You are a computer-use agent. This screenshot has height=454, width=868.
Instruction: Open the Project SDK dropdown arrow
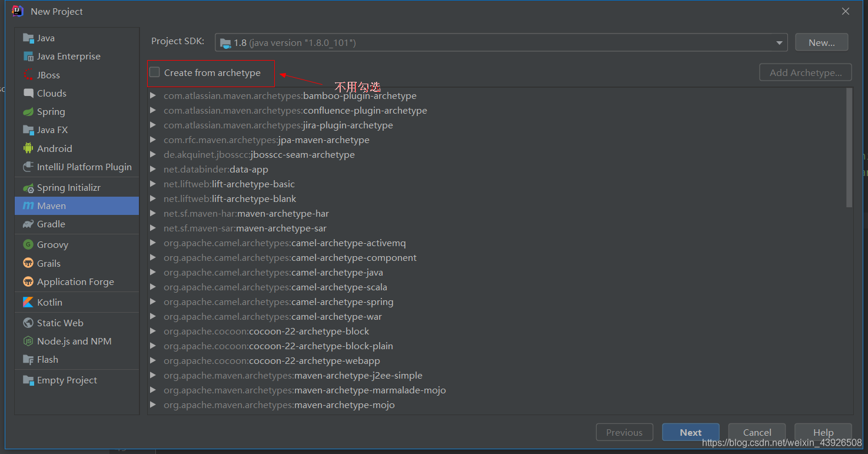[779, 42]
